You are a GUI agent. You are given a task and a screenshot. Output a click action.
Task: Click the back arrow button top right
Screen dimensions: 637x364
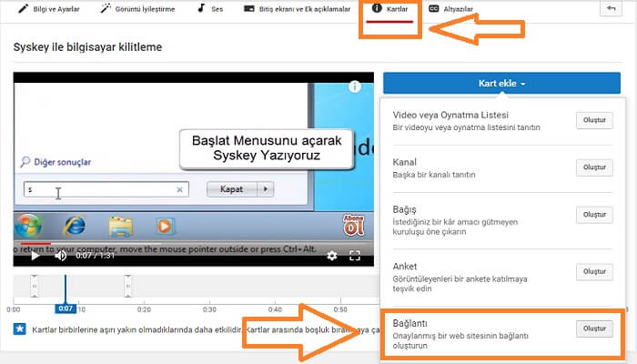click(611, 8)
